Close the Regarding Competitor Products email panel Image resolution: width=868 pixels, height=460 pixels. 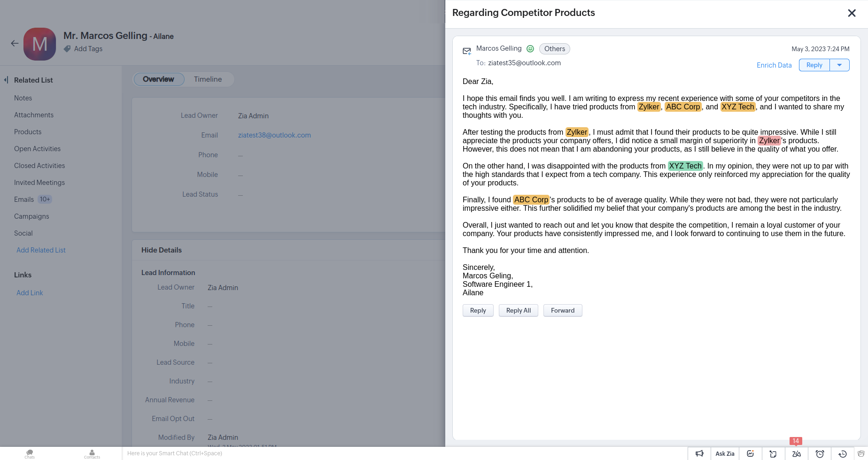click(852, 13)
